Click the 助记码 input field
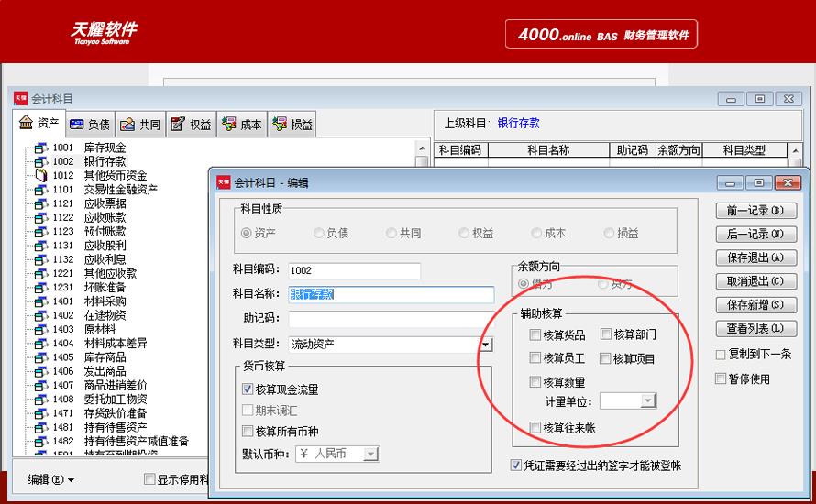 [391, 320]
